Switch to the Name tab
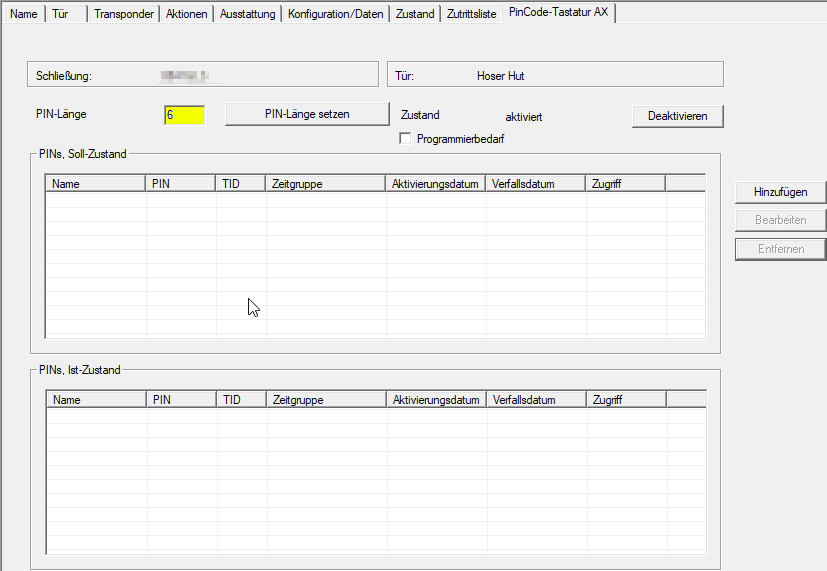Screen dimensions: 827x571 (23, 14)
